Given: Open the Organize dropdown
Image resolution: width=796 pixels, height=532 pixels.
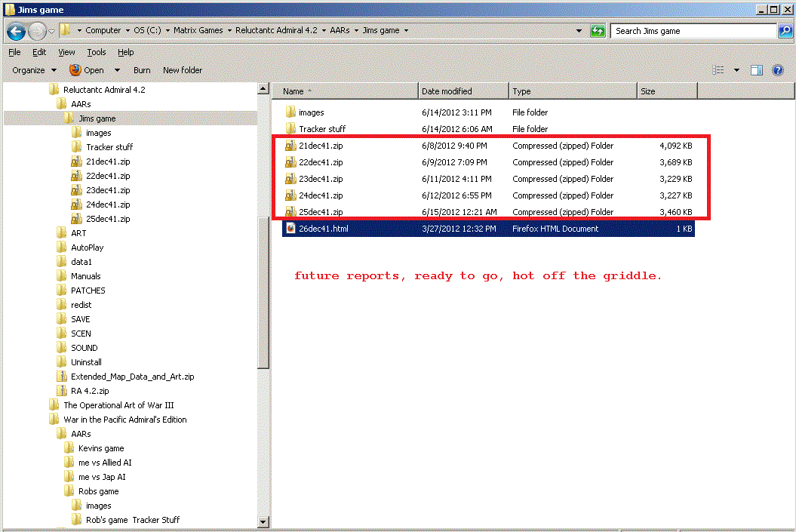Looking at the screenshot, I should click(34, 70).
